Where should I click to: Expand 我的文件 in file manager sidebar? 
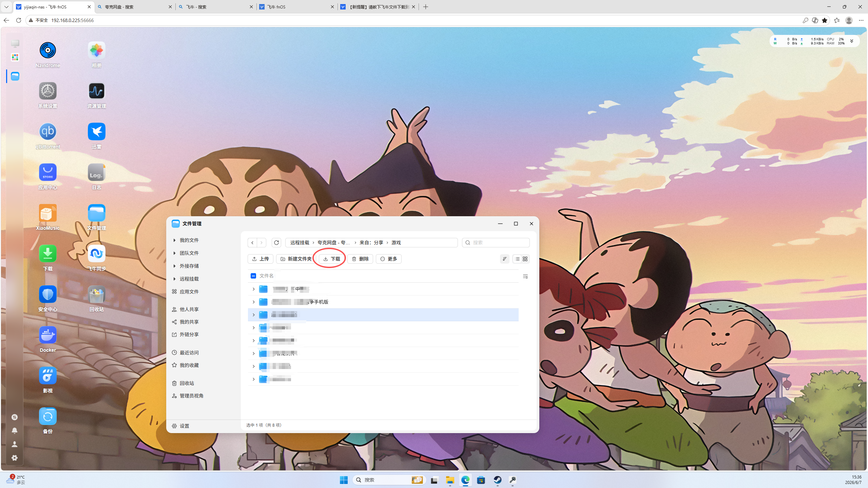point(174,240)
